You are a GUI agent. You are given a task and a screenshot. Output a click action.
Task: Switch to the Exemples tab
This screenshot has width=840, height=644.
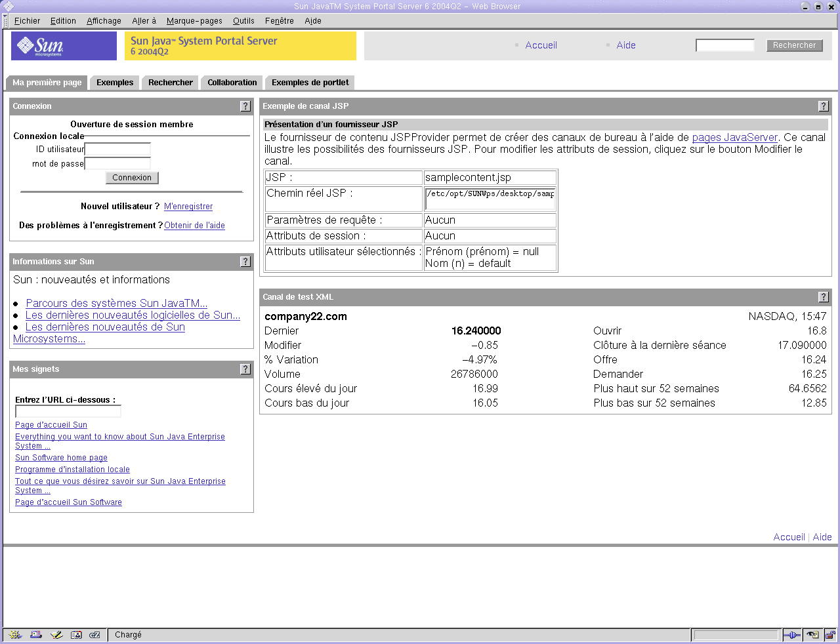115,83
